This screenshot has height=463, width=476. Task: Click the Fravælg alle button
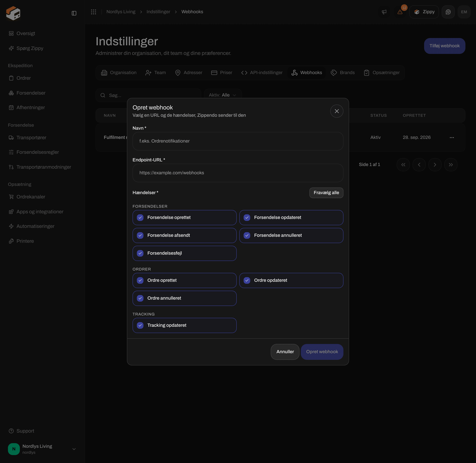click(x=326, y=193)
